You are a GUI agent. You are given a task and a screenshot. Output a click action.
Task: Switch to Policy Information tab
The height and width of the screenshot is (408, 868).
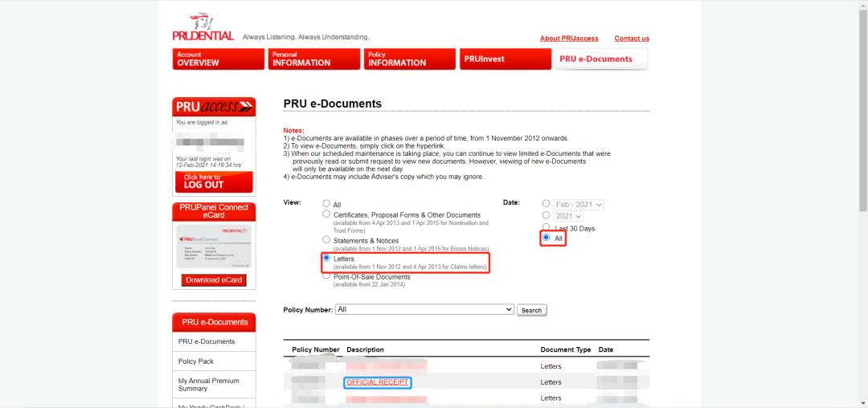pyautogui.click(x=409, y=59)
